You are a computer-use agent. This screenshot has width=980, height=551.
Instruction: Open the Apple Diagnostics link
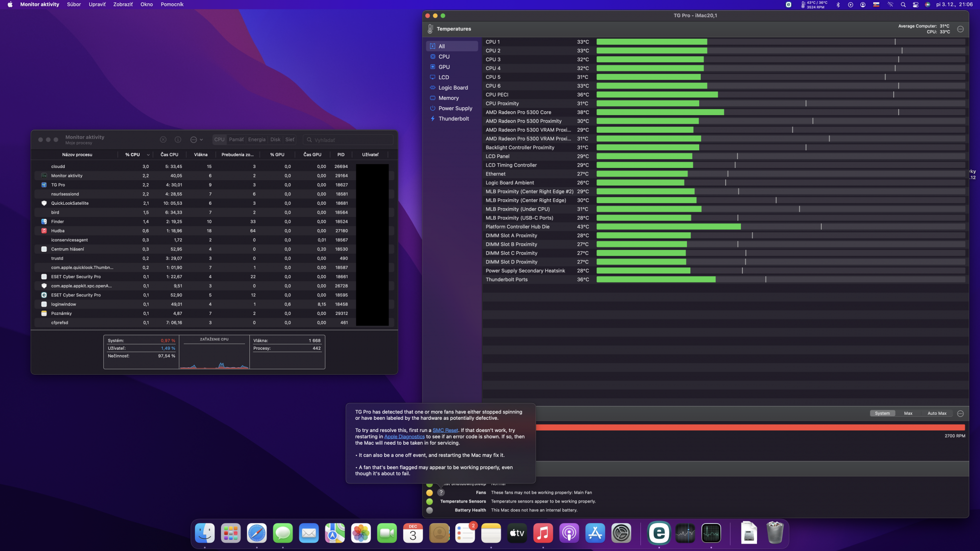click(404, 437)
